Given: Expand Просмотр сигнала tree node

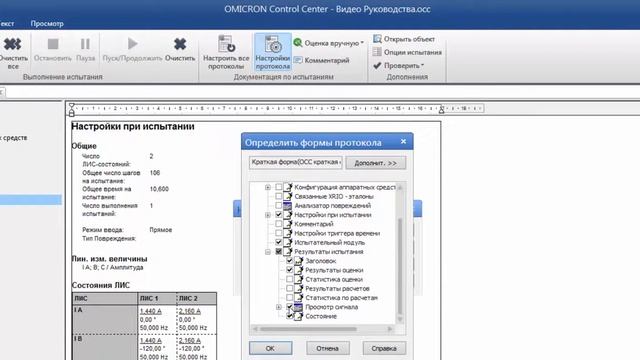Looking at the screenshot, I should coord(279,307).
